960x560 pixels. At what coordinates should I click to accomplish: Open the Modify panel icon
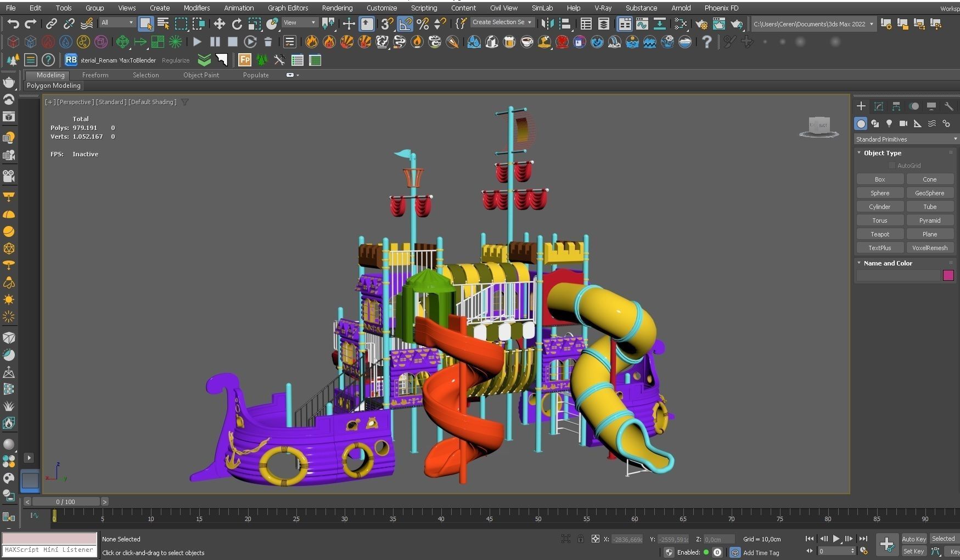(878, 106)
